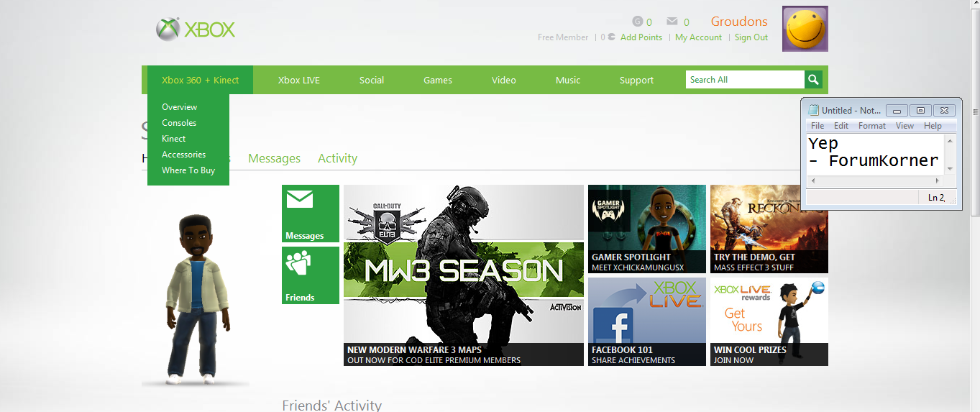Switch to the Messages tab
Image resolution: width=980 pixels, height=412 pixels.
[274, 158]
